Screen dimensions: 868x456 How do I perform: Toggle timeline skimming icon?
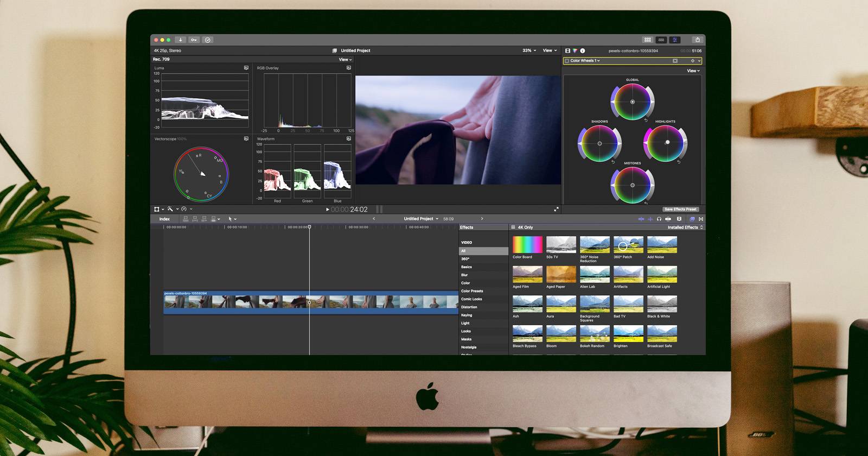641,219
